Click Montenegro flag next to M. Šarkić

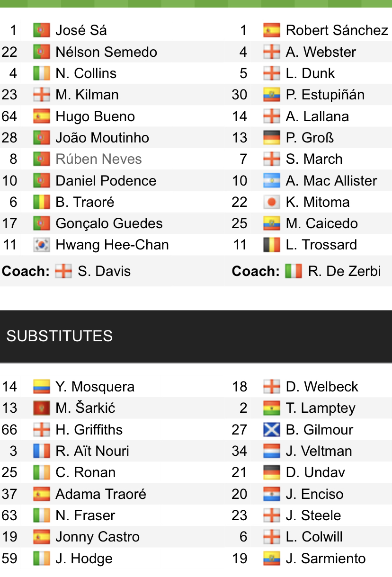[x=41, y=408]
